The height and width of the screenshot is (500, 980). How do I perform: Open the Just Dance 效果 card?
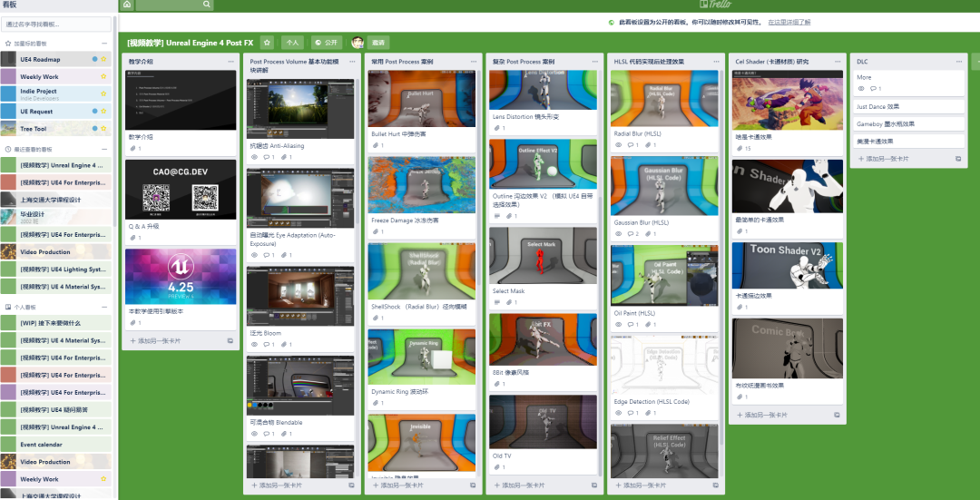(x=908, y=107)
